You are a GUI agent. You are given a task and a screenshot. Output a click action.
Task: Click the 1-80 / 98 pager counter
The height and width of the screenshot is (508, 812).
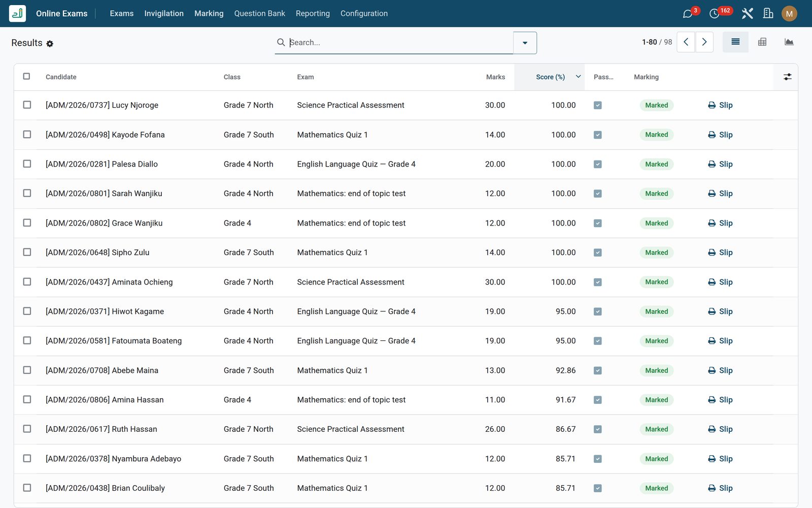[657, 42]
